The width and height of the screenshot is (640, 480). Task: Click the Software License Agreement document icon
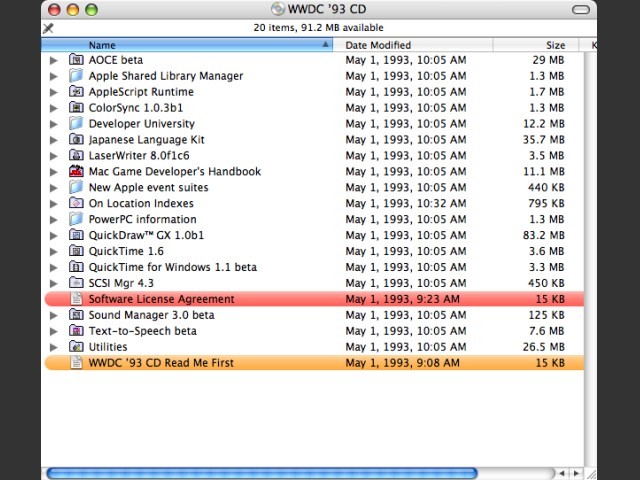coord(76,298)
